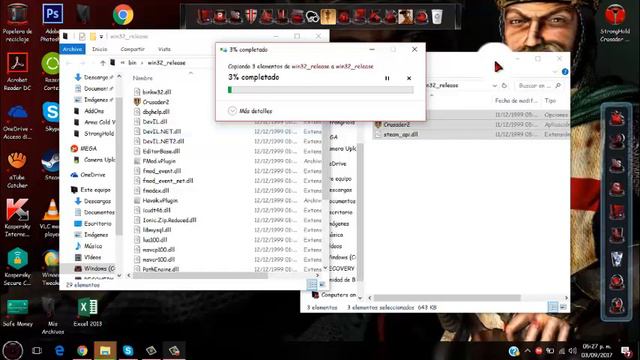Select Este equipo in left navigation pane
This screenshot has width=640, height=360.
coord(95,190)
